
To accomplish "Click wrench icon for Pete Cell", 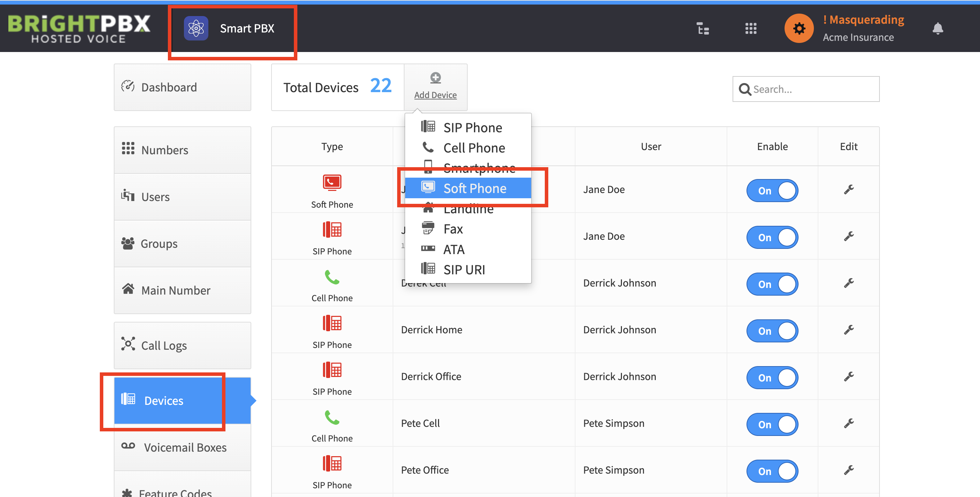I will click(848, 424).
